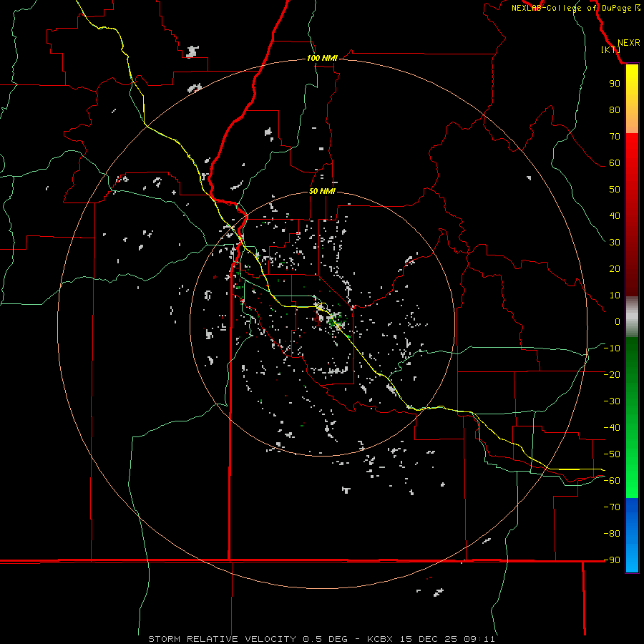The width and height of the screenshot is (644, 644).
Task: Click the -10 scale value
Action: [612, 348]
